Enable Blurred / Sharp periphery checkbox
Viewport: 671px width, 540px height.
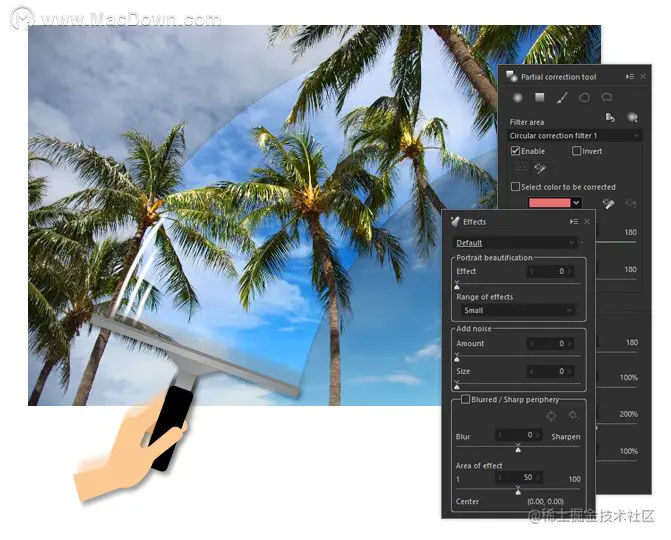click(x=466, y=399)
